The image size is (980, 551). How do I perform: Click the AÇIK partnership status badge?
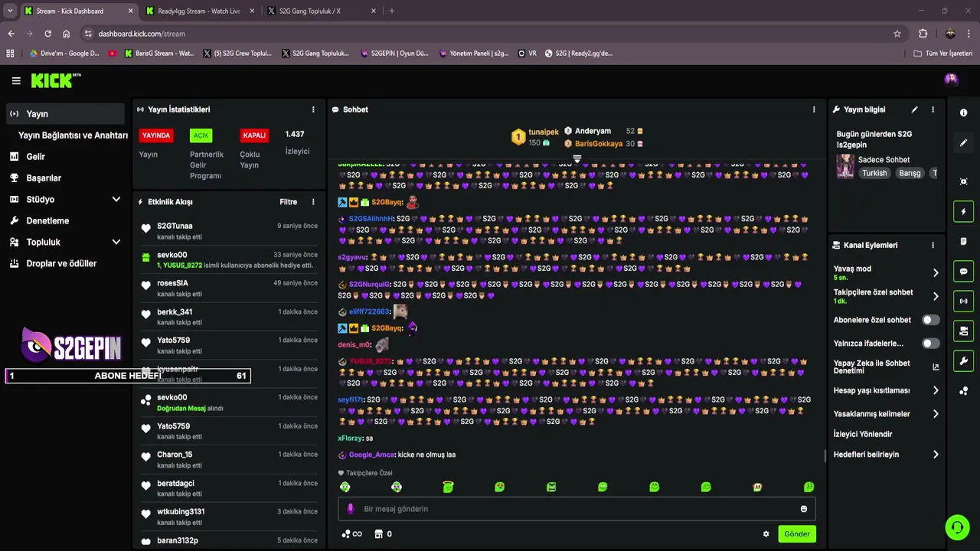click(201, 135)
